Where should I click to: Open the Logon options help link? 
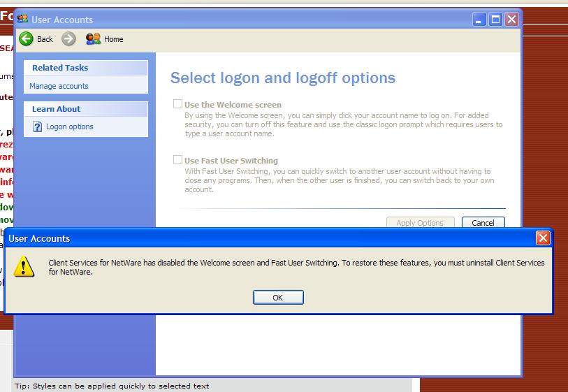(x=70, y=126)
